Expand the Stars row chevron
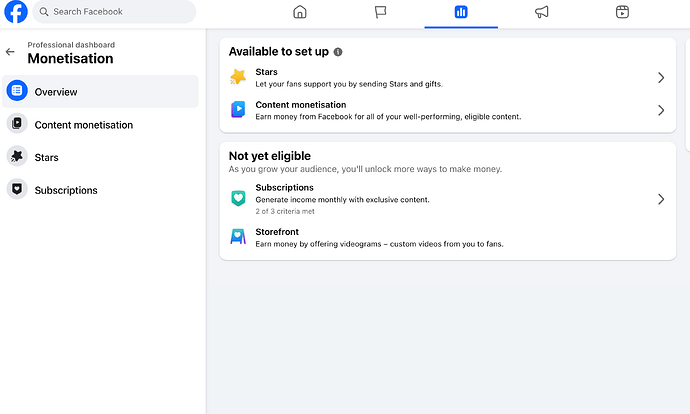The width and height of the screenshot is (690, 414). [x=661, y=78]
